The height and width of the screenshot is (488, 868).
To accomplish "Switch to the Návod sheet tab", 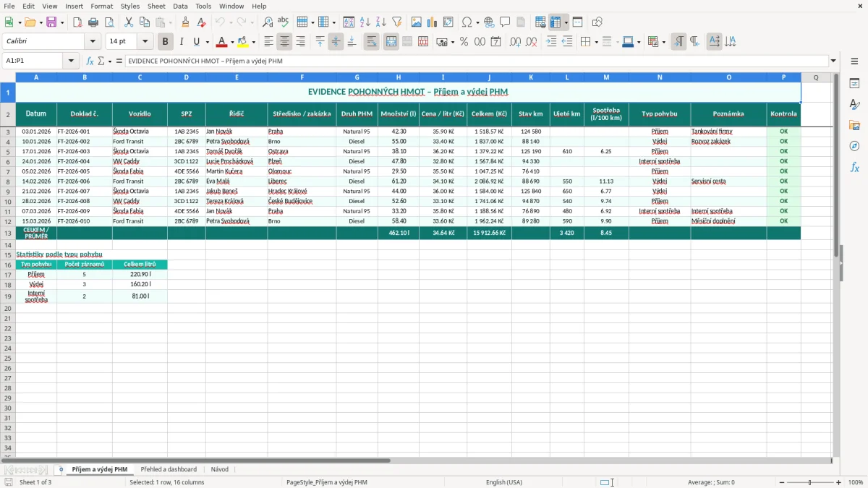I will (x=220, y=469).
